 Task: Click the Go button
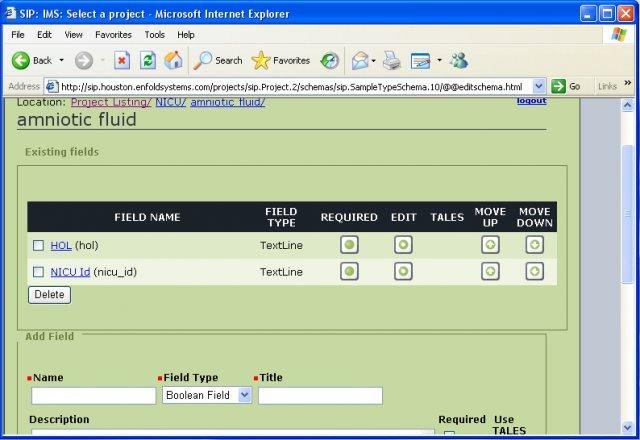(x=566, y=87)
